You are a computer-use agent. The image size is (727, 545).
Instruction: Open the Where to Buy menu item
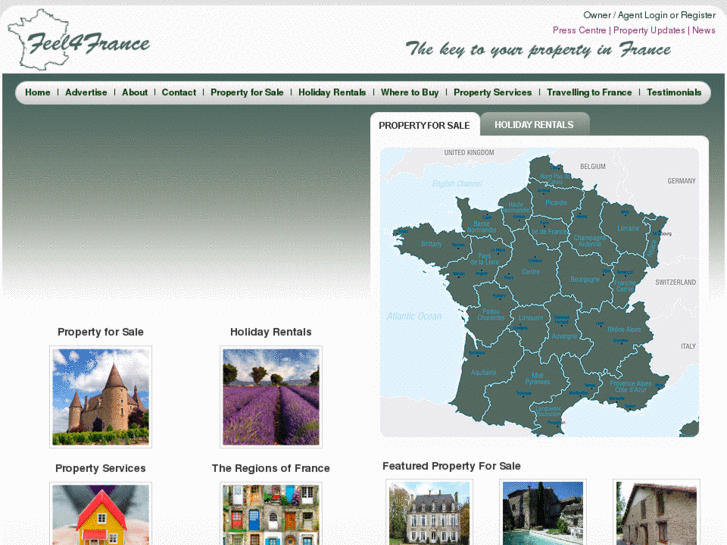coord(410,92)
